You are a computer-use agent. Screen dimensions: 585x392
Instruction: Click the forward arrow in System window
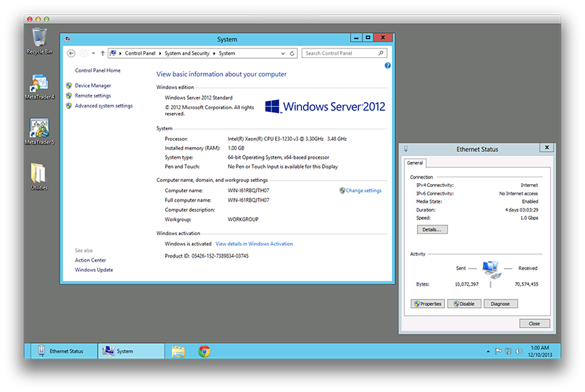[83, 53]
